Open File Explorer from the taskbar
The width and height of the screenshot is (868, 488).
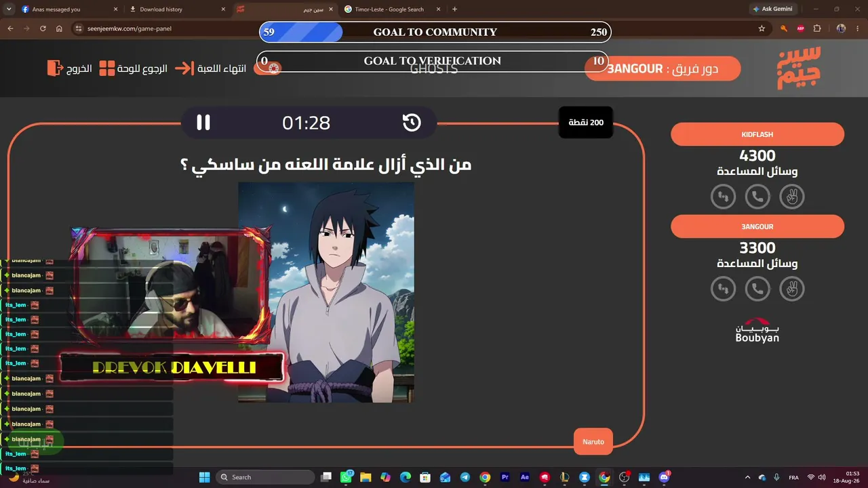366,477
